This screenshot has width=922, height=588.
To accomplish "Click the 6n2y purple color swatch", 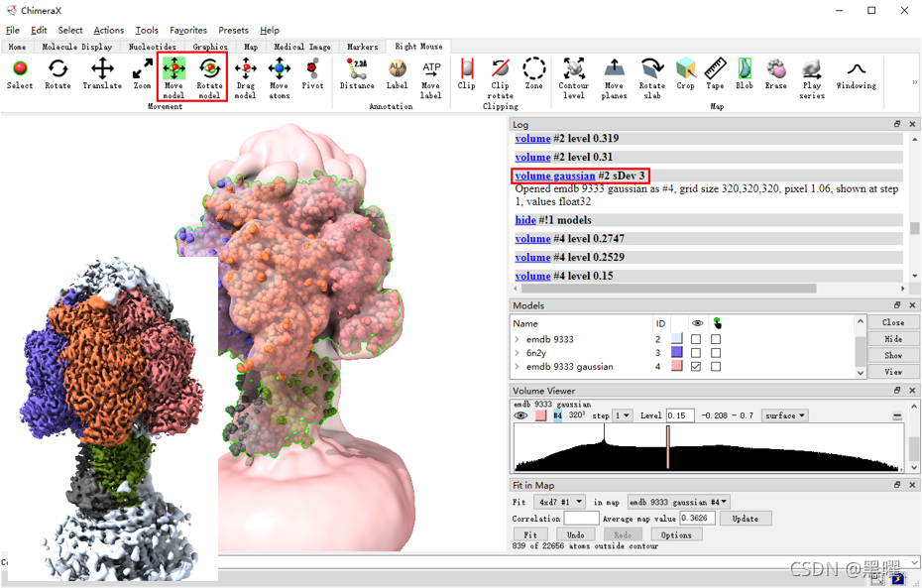I will coord(677,352).
